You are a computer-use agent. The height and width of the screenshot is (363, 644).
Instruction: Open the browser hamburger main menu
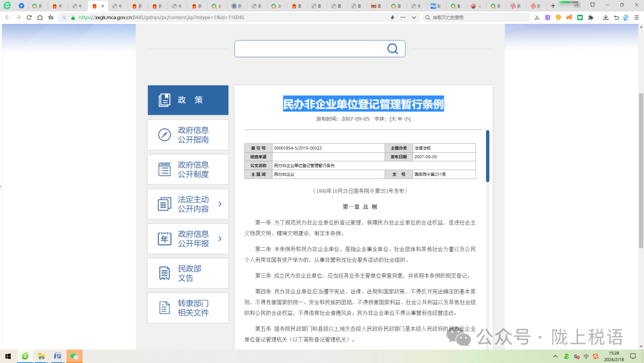pyautogui.click(x=637, y=17)
